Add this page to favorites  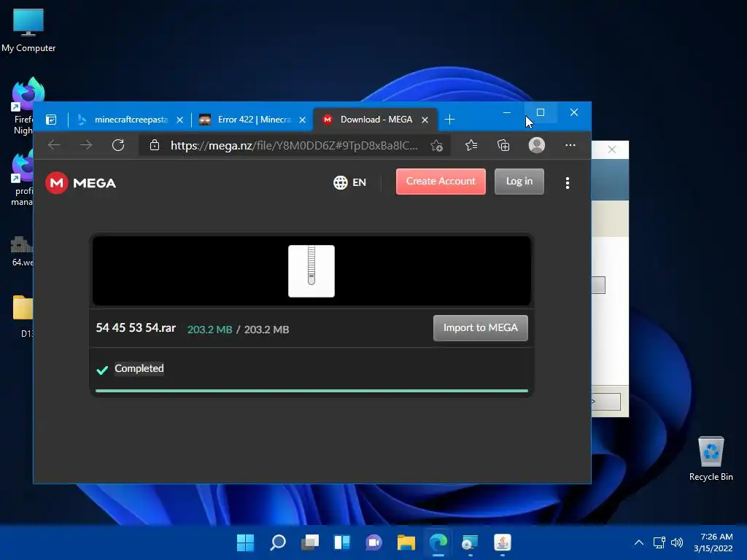pyautogui.click(x=436, y=146)
